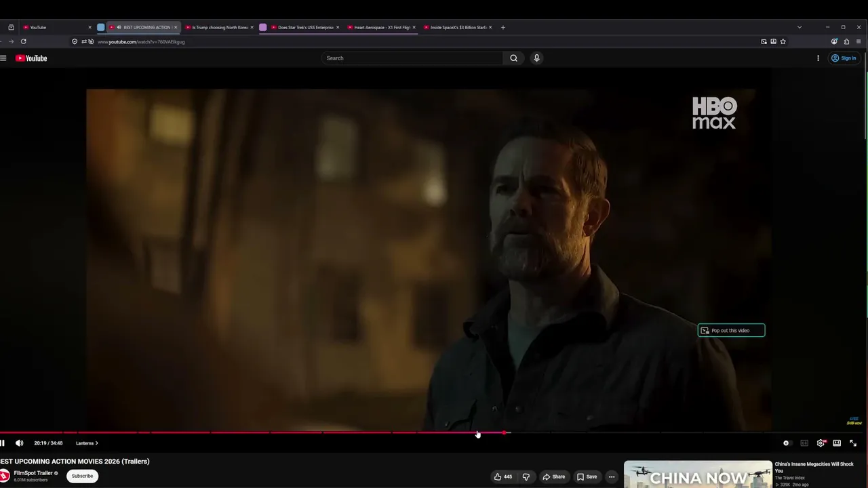Click the purple tab group marker
The width and height of the screenshot is (868, 488).
pyautogui.click(x=263, y=27)
